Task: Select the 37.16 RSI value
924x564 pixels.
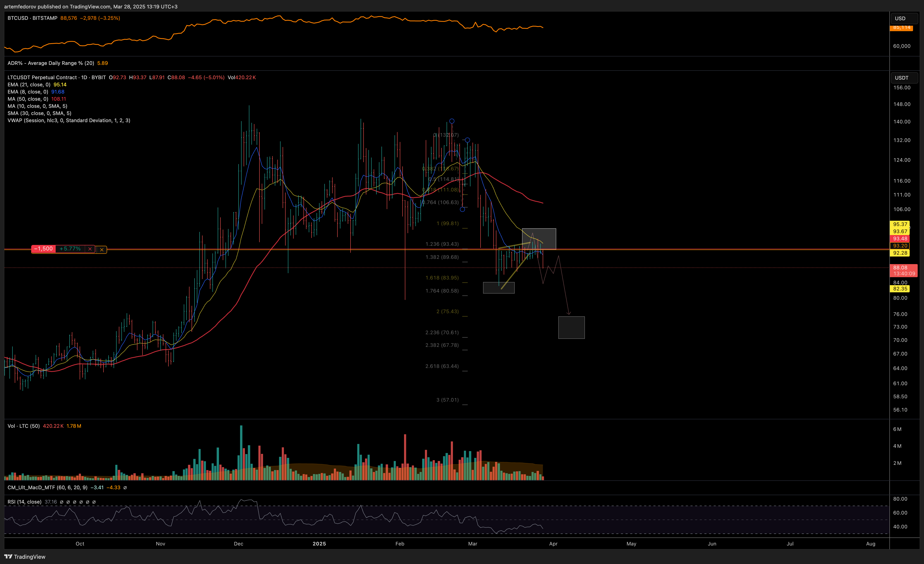Action: coord(51,502)
